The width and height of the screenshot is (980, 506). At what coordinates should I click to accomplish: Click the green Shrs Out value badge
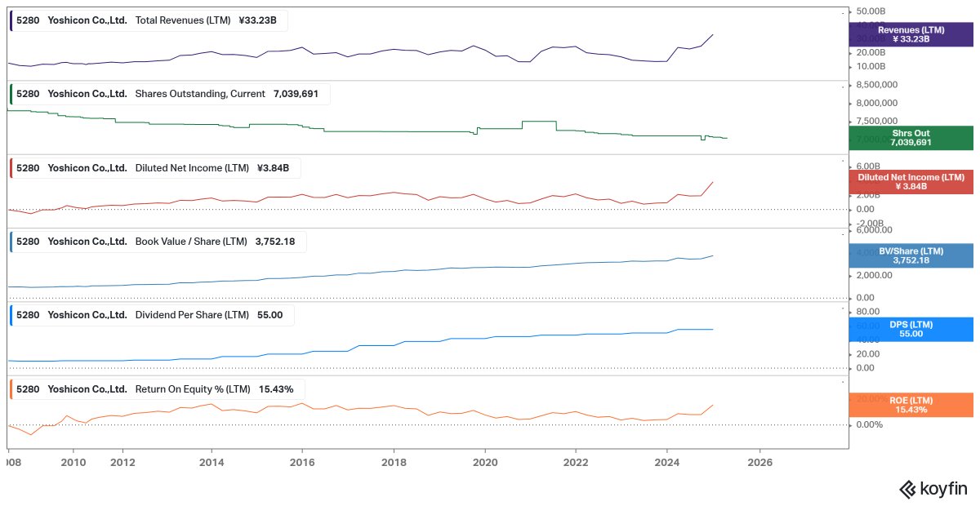click(x=911, y=138)
